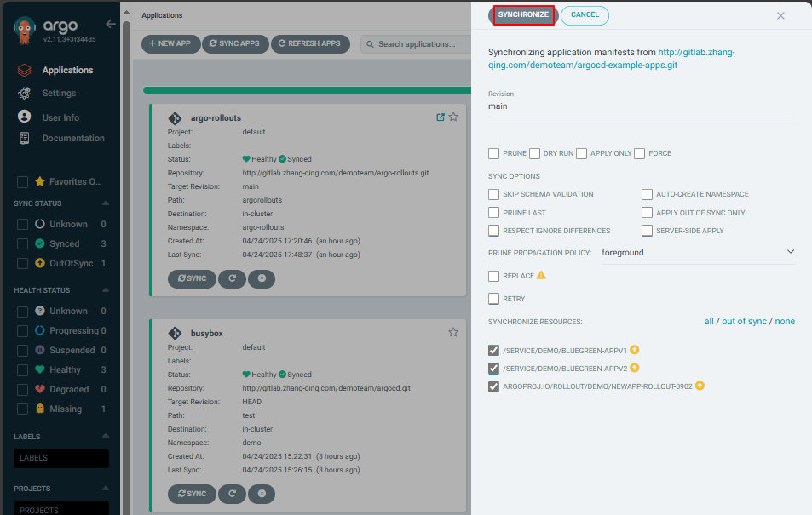Open the argocd-example-apps.git repository link
Viewport: 812px width, 515px height.
(x=612, y=59)
